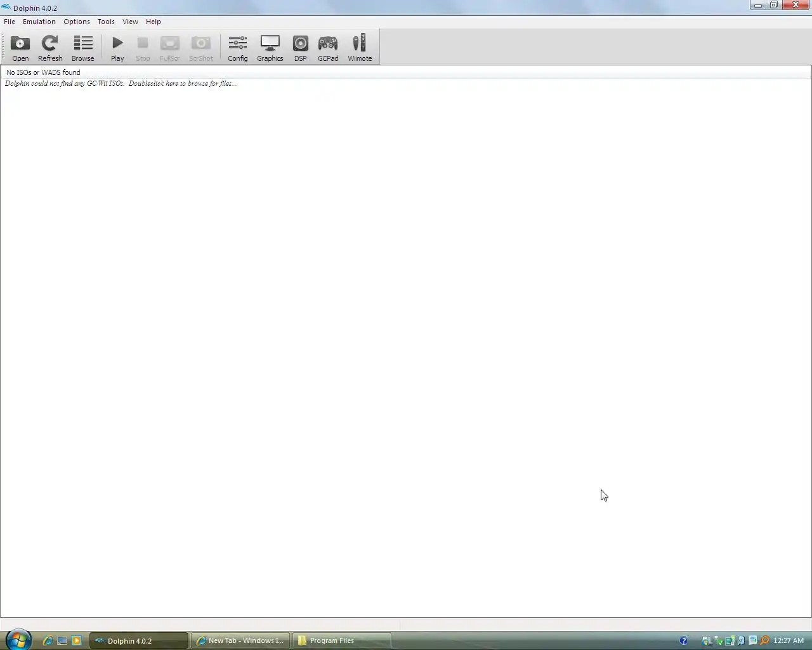
Task: Minimize the Dolphin window
Action: click(x=758, y=5)
